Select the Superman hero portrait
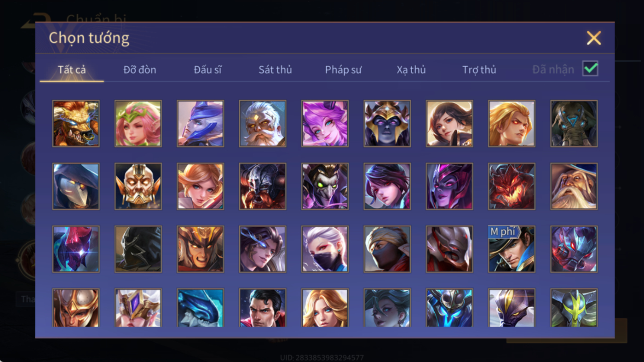Viewport: 644px width, 362px height. point(263,307)
